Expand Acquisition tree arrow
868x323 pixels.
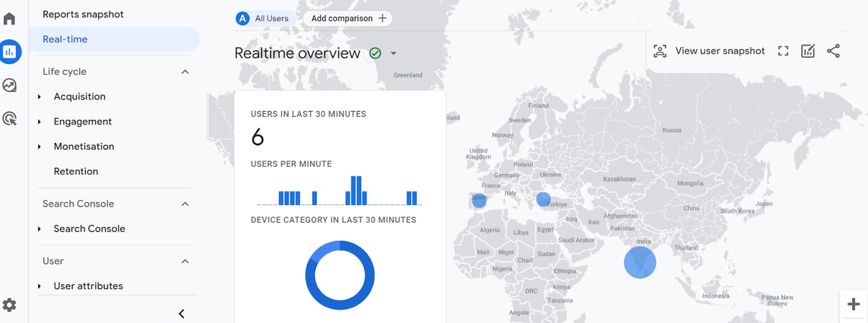pyautogui.click(x=39, y=96)
